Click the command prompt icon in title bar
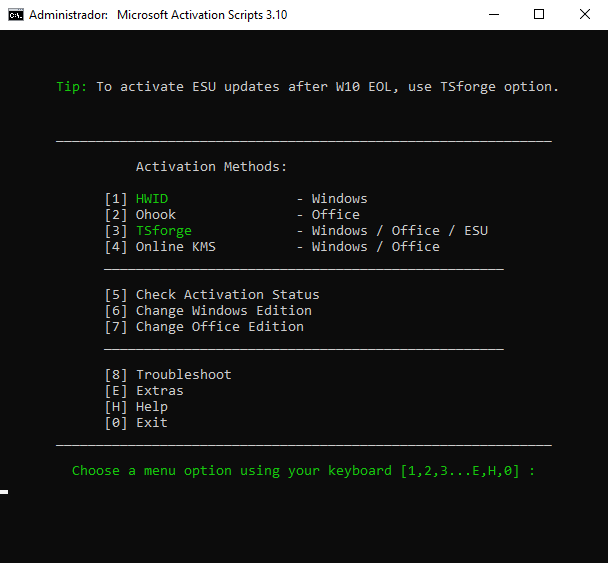 click(x=16, y=15)
